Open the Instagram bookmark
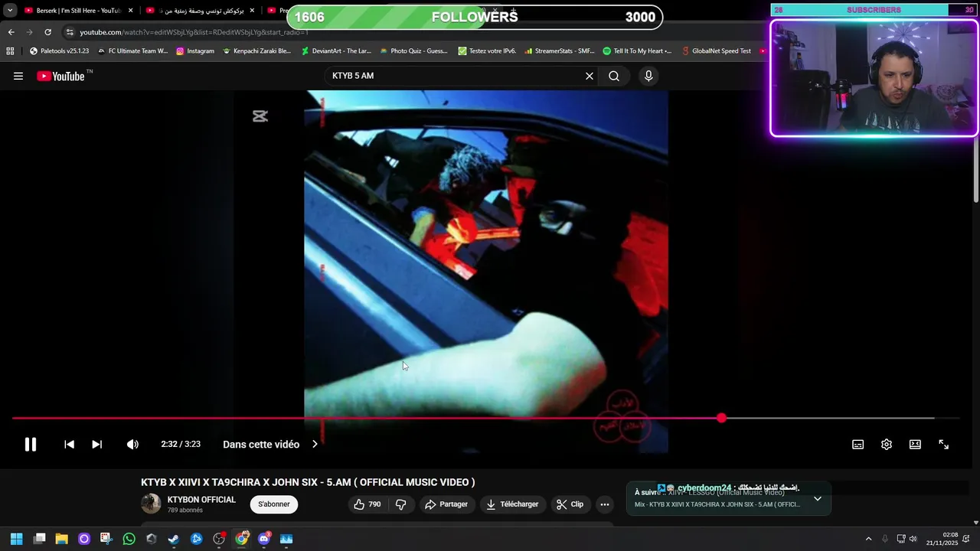This screenshot has width=980, height=551. click(x=195, y=51)
